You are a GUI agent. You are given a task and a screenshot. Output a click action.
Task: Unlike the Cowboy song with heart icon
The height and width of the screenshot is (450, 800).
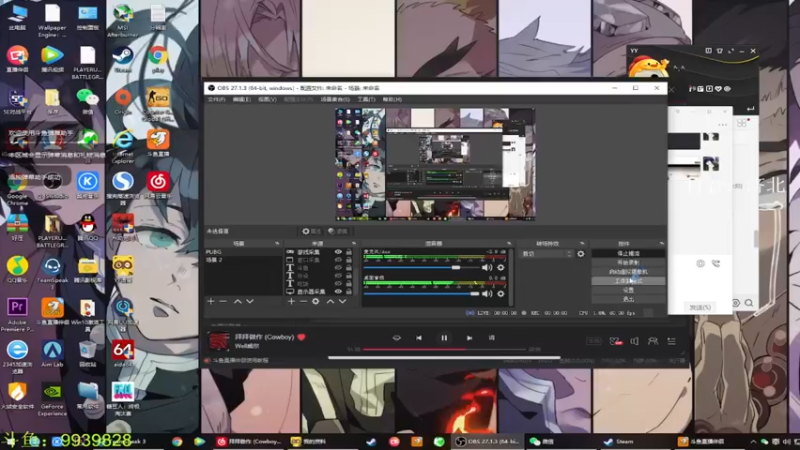pos(302,337)
